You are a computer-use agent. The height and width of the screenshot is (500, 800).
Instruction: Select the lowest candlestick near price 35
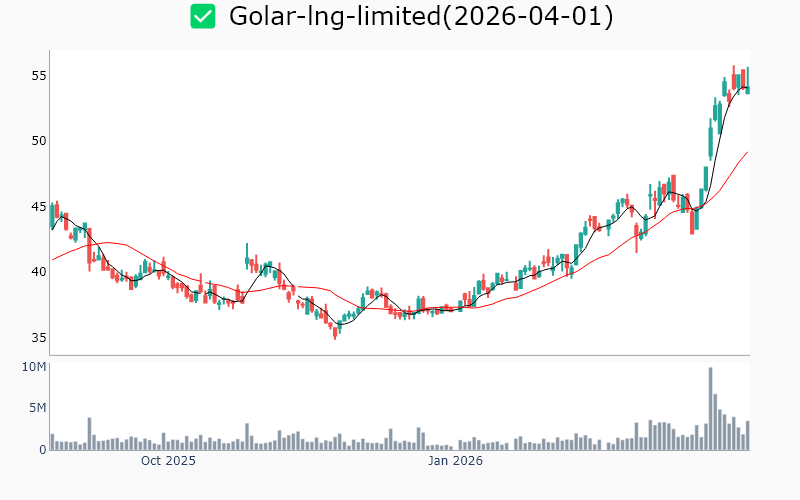[336, 332]
